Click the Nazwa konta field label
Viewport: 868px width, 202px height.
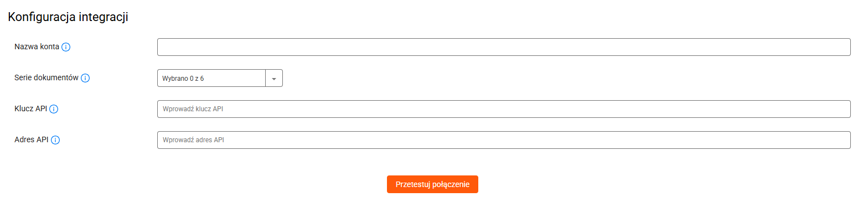click(x=37, y=47)
